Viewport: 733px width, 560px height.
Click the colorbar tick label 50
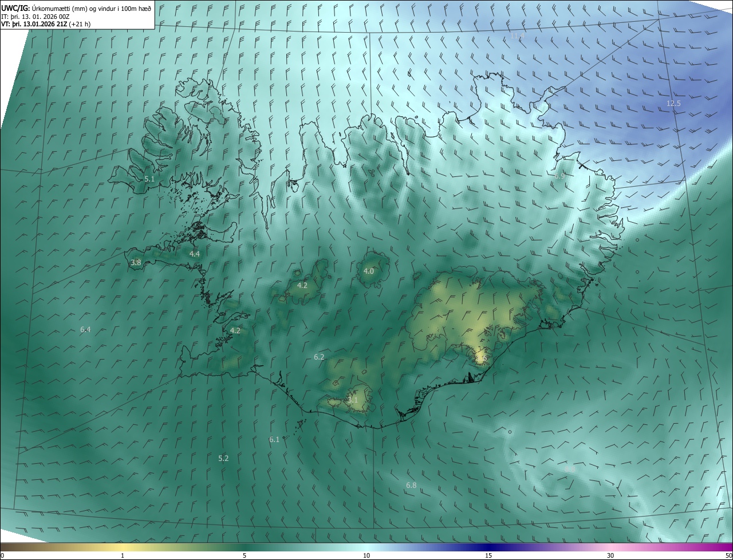(x=728, y=555)
